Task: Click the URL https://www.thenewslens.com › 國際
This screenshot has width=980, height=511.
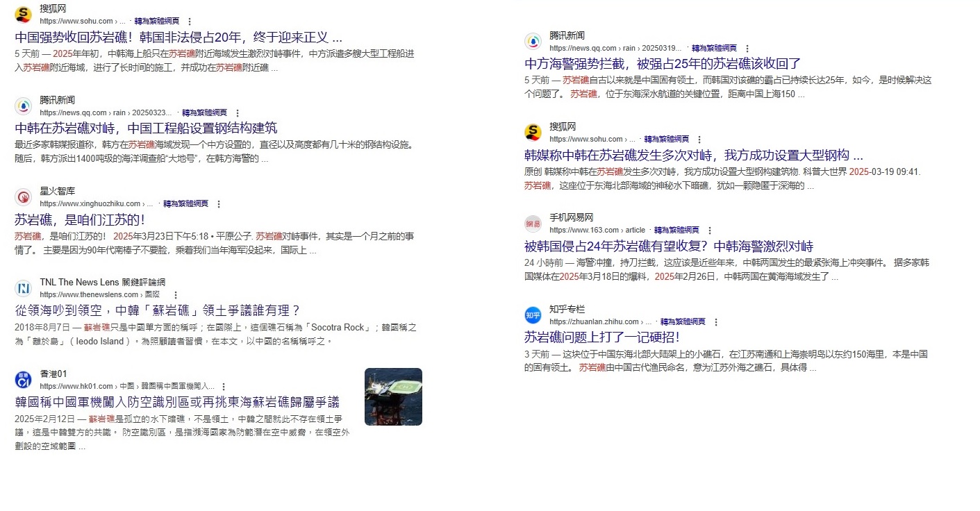Action: pyautogui.click(x=99, y=295)
